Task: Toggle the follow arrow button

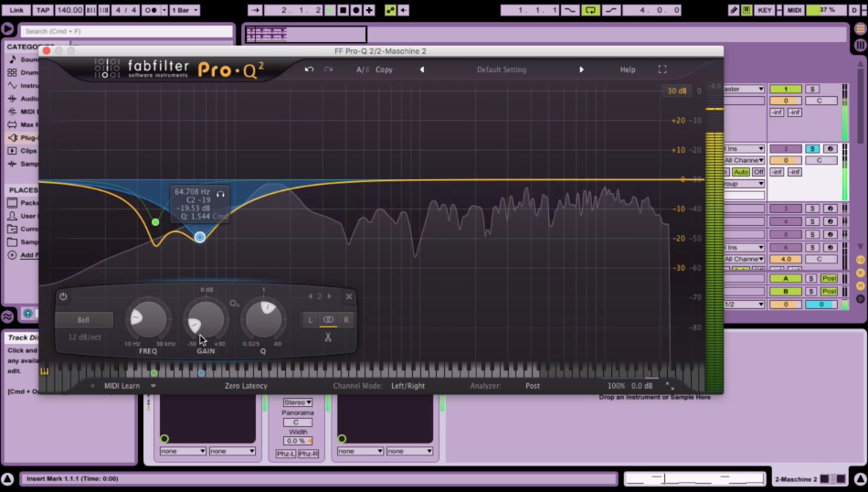Action: tap(255, 10)
